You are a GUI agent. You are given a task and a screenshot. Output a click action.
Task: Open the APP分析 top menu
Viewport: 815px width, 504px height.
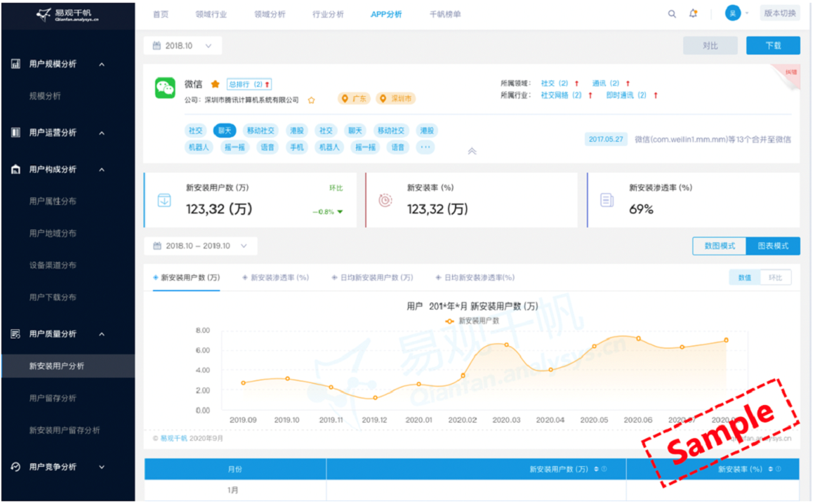386,14
